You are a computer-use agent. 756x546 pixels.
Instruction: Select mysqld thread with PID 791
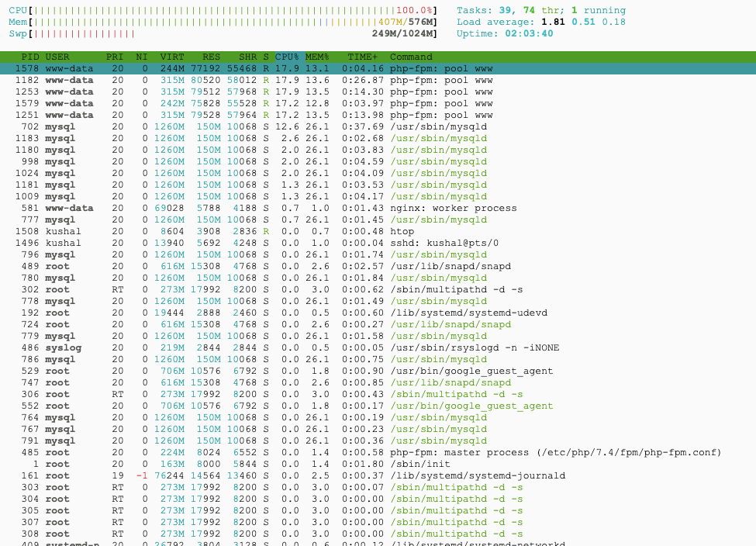point(378,441)
